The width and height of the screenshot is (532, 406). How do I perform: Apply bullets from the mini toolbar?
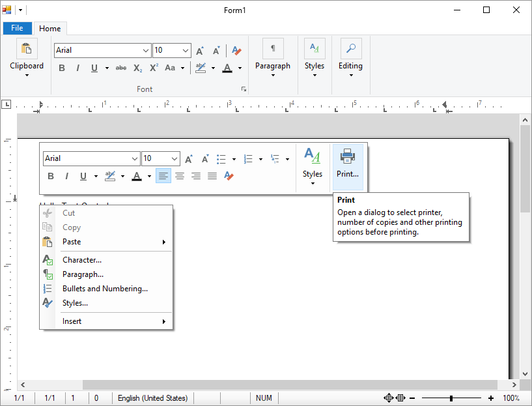click(221, 159)
